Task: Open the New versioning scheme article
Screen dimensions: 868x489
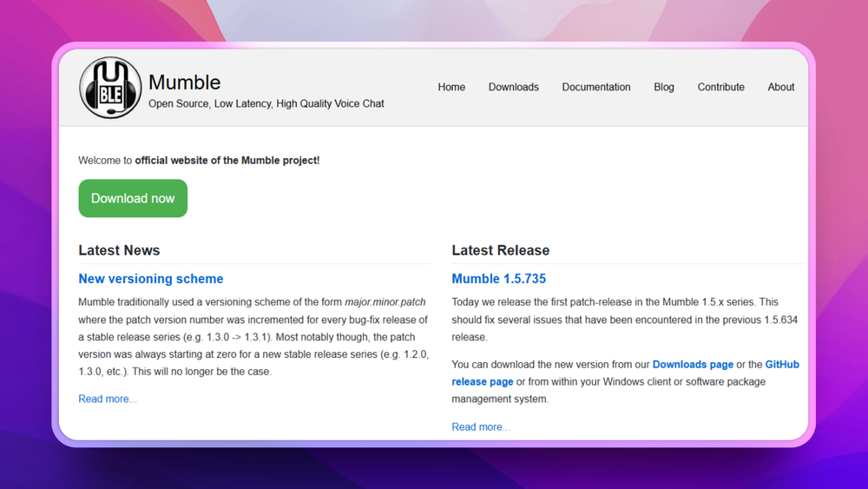Action: tap(150, 279)
